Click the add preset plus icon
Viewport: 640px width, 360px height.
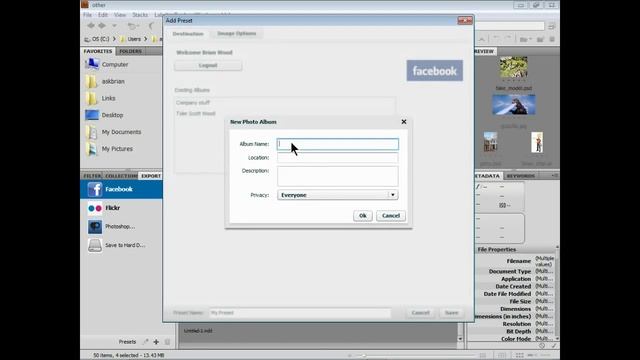click(156, 342)
